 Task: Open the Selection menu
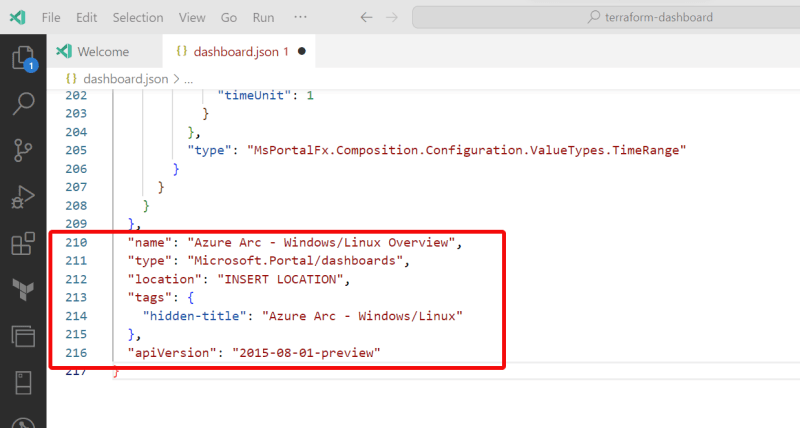click(x=138, y=17)
